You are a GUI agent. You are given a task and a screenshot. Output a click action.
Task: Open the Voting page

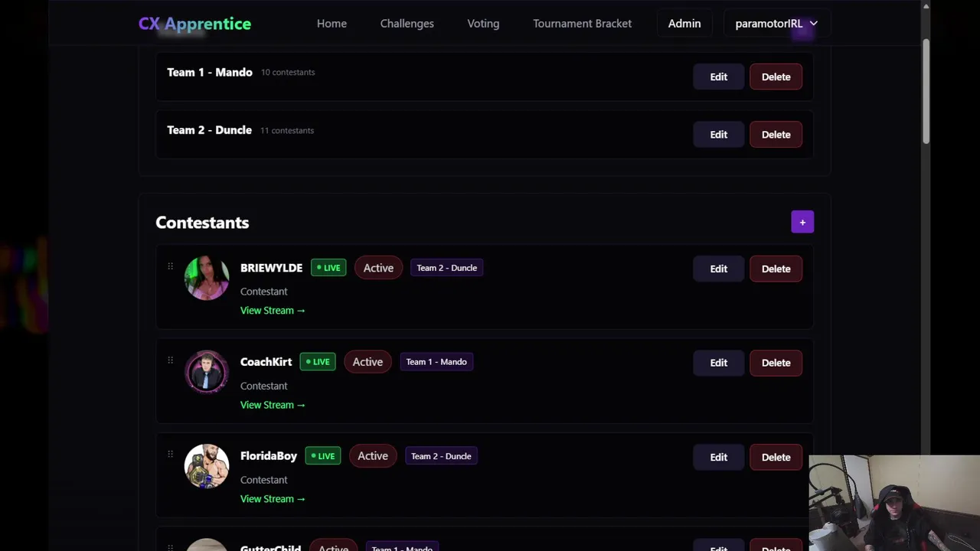483,24
